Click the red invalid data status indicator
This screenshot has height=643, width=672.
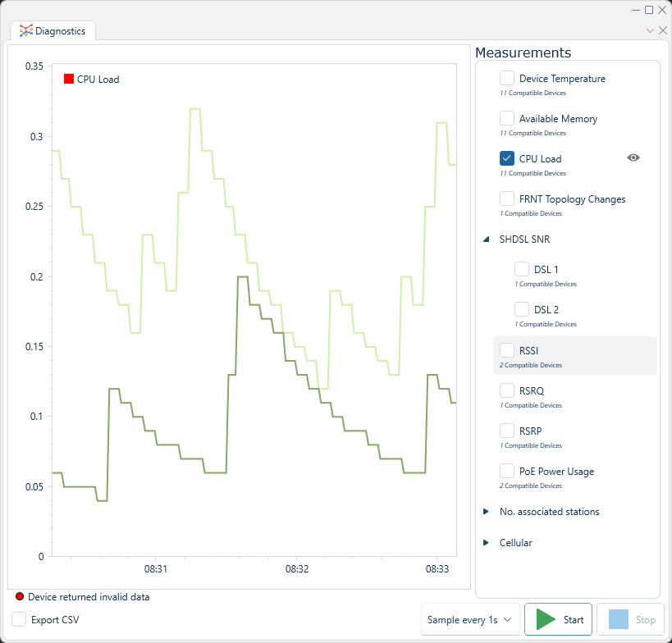tap(20, 596)
